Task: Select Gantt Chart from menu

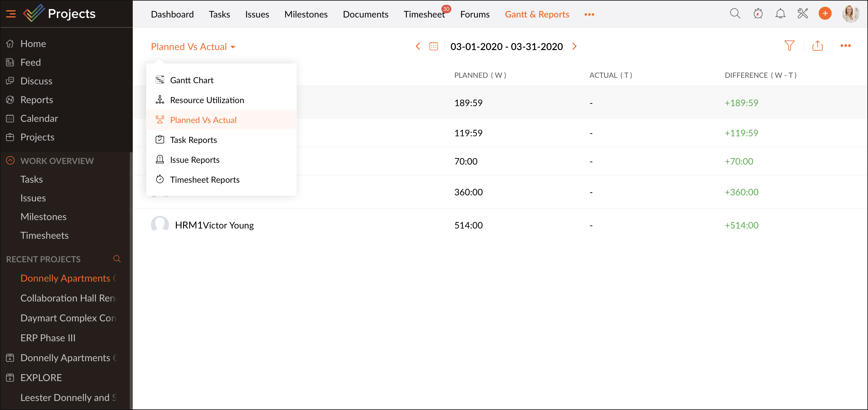Action: 191,80
